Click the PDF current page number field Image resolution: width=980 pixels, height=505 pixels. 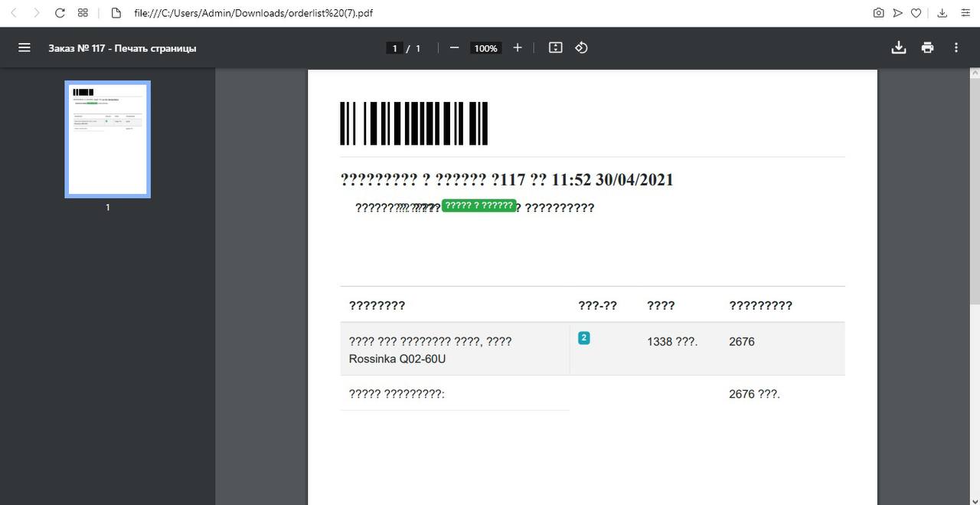click(x=395, y=48)
